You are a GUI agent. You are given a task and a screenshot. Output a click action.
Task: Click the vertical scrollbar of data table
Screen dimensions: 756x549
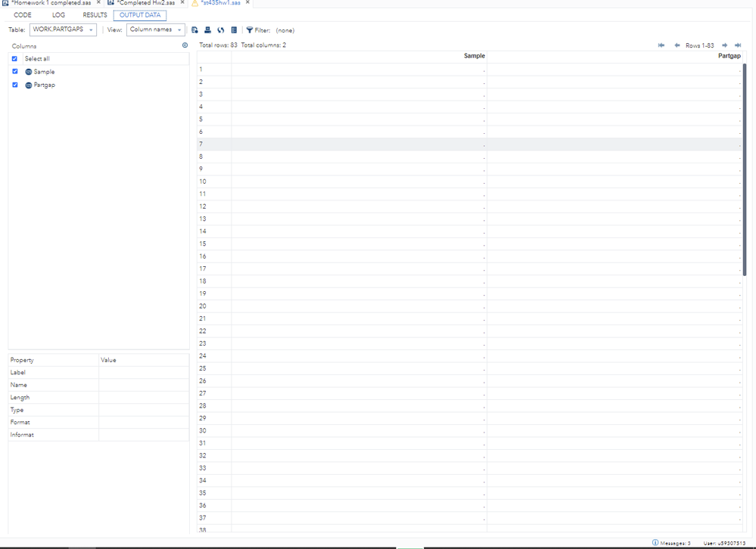(745, 169)
